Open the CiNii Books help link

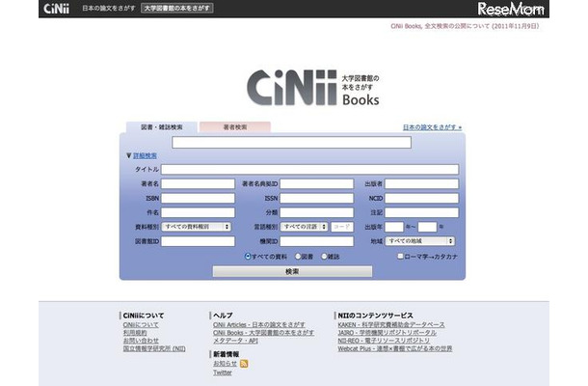[x=263, y=333]
